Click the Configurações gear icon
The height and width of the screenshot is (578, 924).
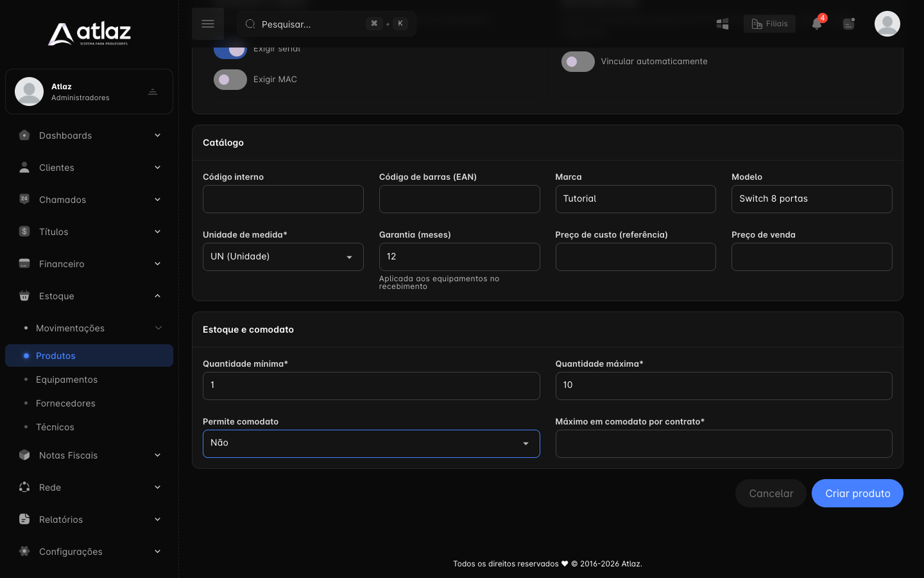click(24, 552)
